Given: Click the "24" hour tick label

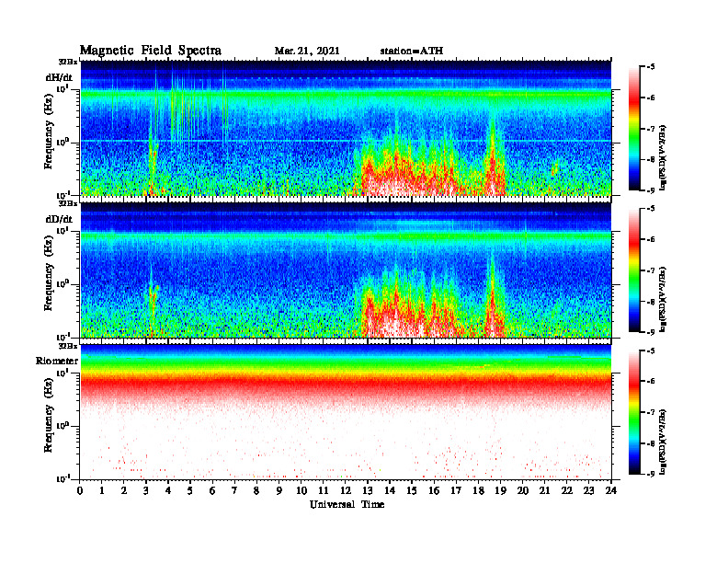Looking at the screenshot, I should [611, 491].
